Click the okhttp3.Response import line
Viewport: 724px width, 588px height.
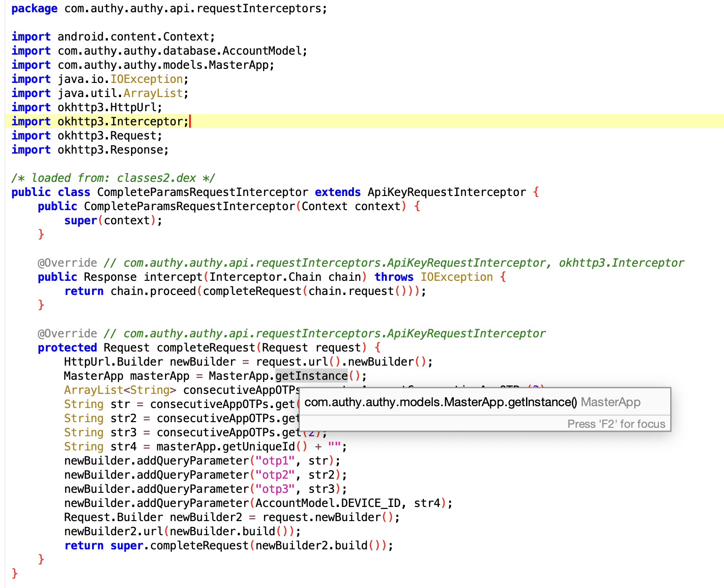tap(90, 150)
